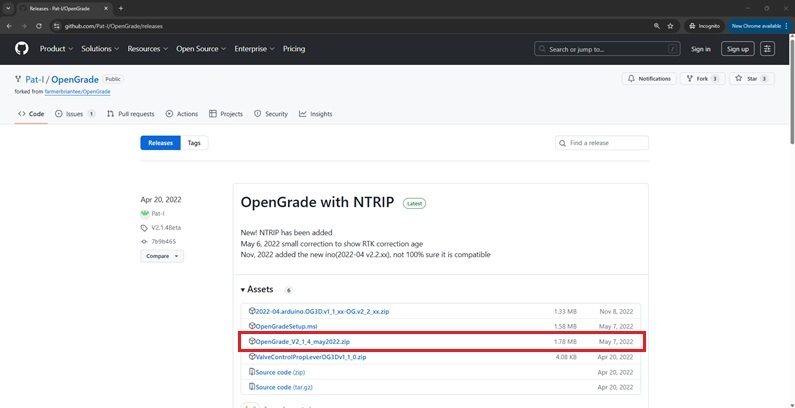The width and height of the screenshot is (795, 408).
Task: Star the OpenGrade repository
Action: click(752, 78)
